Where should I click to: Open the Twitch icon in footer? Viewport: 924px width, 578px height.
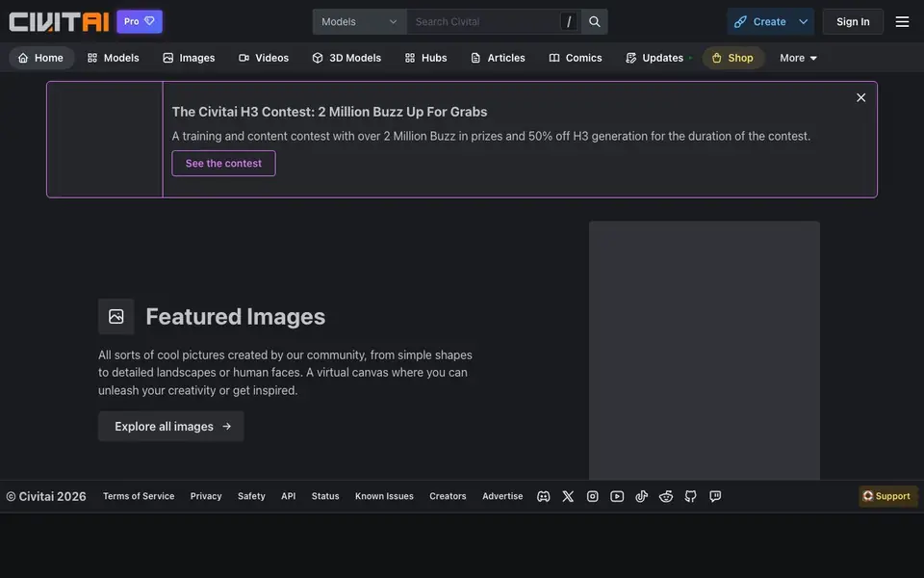pos(715,497)
